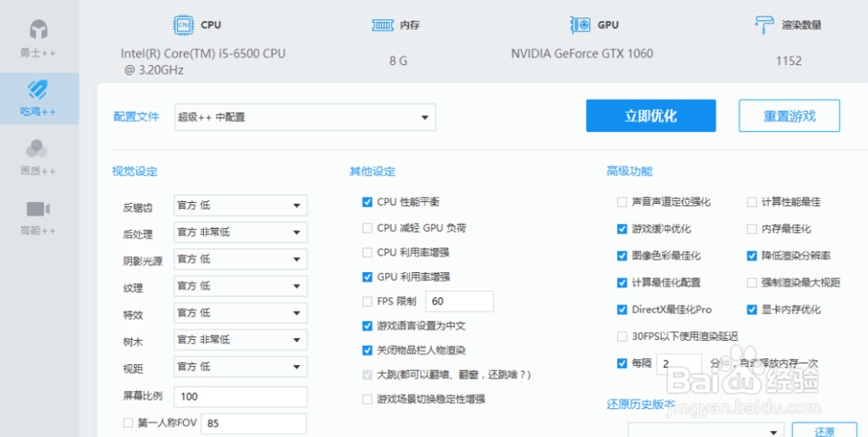Click the 还原 button

tap(825, 429)
